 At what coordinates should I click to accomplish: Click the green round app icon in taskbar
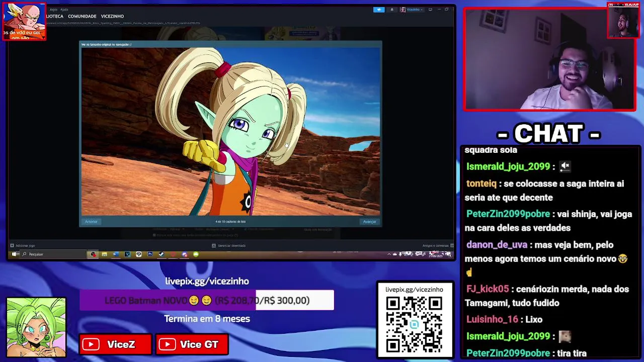coord(196,254)
